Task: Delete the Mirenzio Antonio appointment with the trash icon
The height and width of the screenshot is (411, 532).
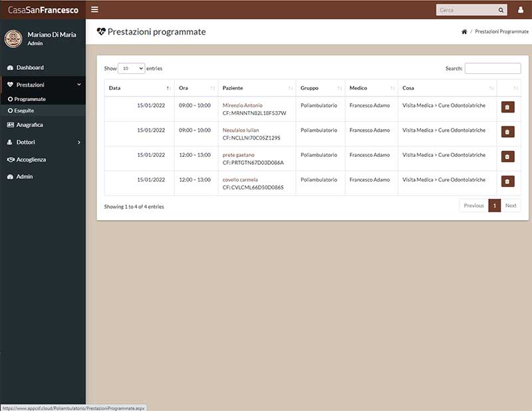Action: coord(507,107)
